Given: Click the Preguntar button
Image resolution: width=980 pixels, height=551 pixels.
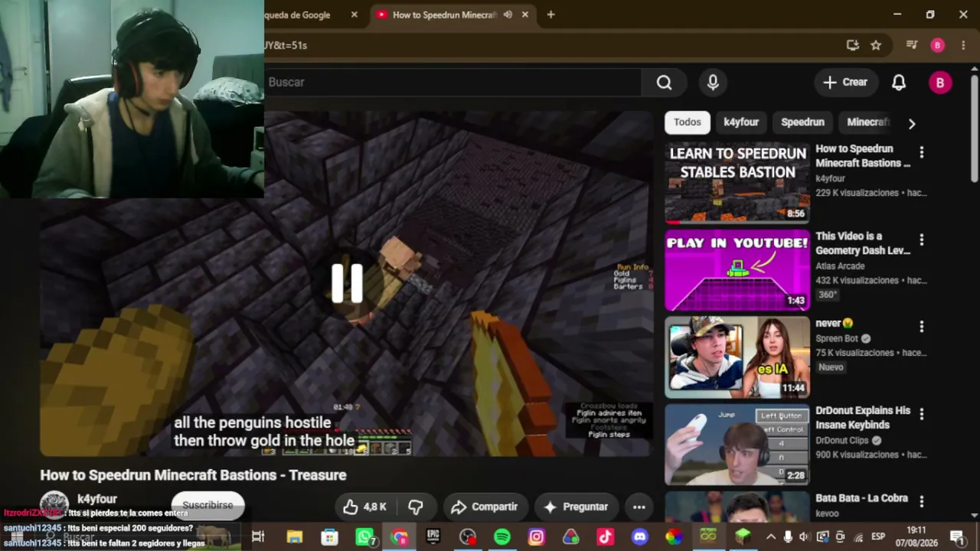Looking at the screenshot, I should point(576,507).
